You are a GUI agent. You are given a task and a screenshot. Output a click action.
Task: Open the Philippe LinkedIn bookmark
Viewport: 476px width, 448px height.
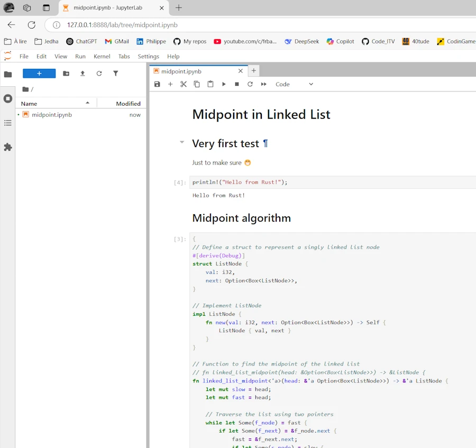(151, 41)
